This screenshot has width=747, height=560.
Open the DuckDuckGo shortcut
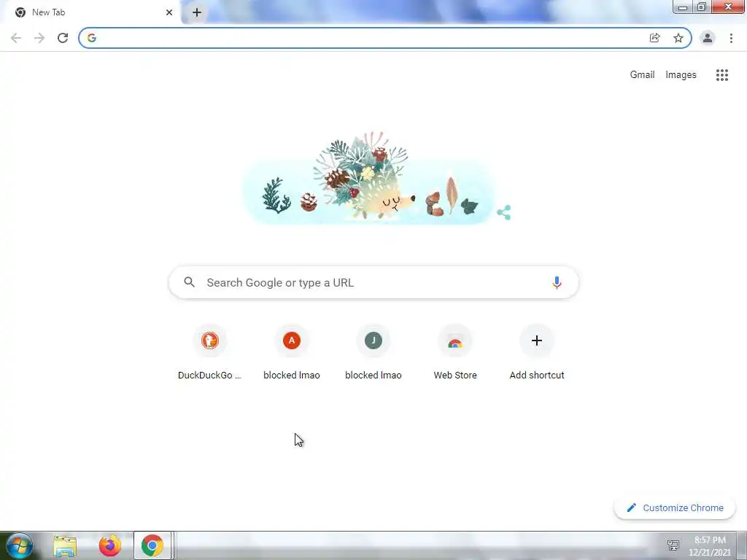tap(209, 353)
